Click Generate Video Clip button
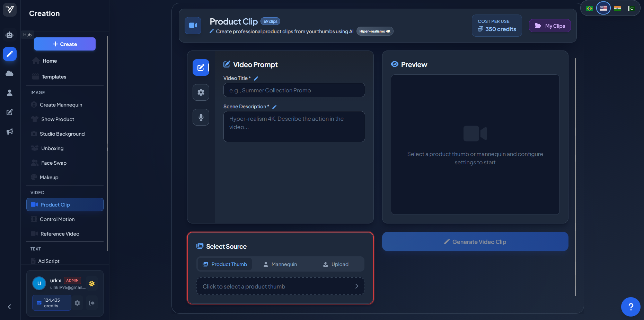This screenshot has height=320, width=644. pos(475,241)
